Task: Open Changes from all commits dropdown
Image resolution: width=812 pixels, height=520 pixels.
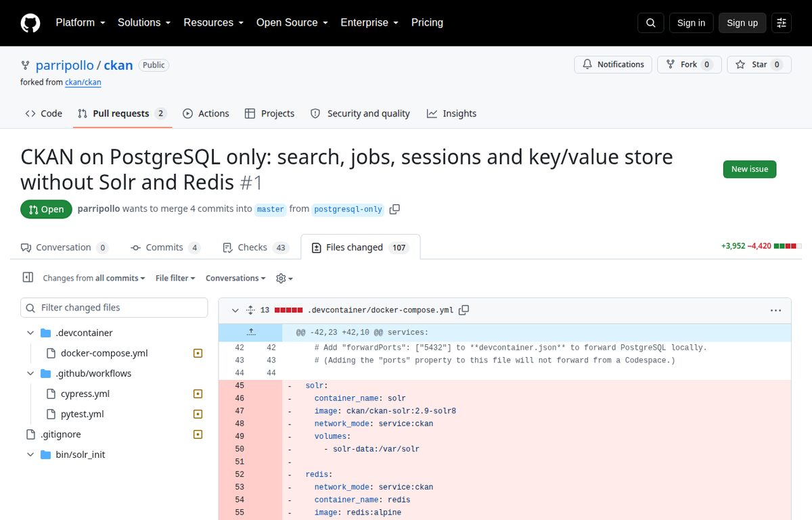Action: coord(94,278)
